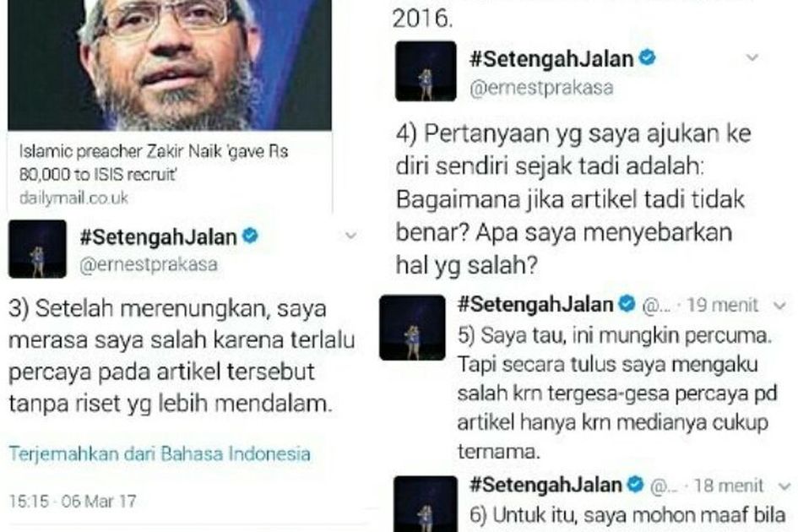Screen dimensions: 798x532
Task: Open @ernestprakasa handle above tweet 4
Action: tap(541, 88)
